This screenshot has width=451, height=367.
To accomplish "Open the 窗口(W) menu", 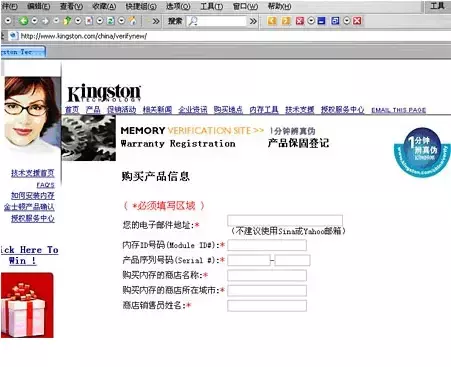I will point(245,6).
